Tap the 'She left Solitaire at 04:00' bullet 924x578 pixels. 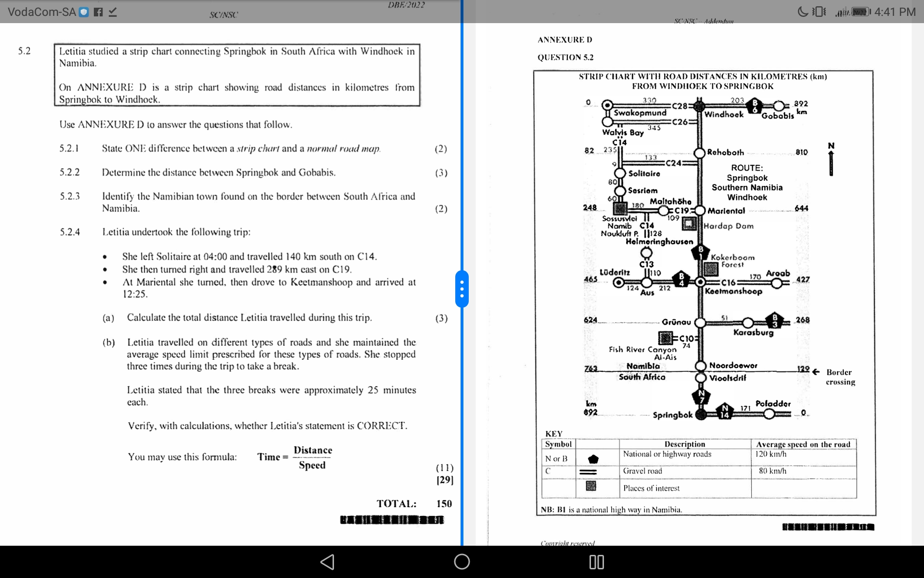(249, 257)
